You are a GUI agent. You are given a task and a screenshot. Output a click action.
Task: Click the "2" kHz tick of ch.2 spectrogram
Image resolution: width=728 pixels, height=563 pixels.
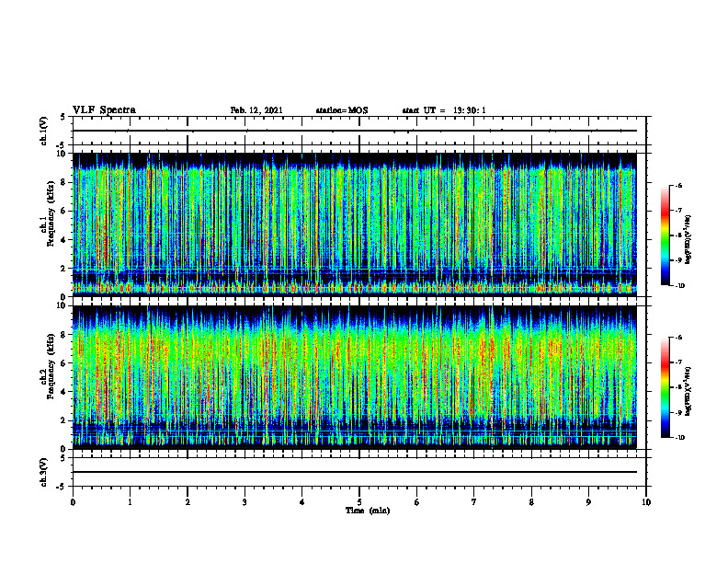coord(64,420)
